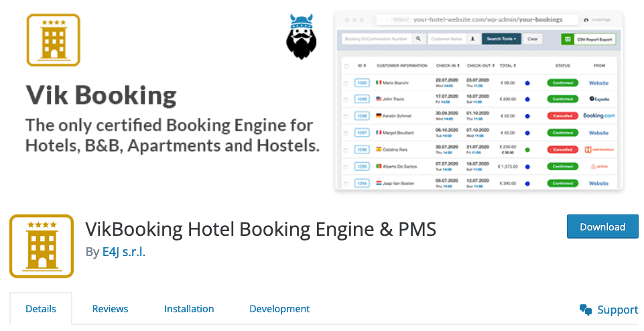Open booking ID 1296 badge
The height and width of the screenshot is (331, 644).
pos(362,150)
